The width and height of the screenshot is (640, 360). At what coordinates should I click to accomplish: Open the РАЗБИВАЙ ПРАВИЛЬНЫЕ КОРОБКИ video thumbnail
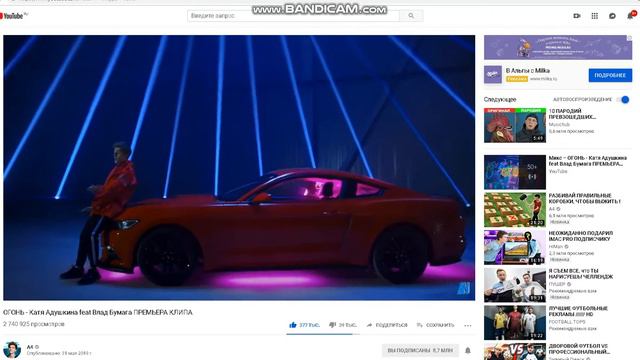[515, 210]
